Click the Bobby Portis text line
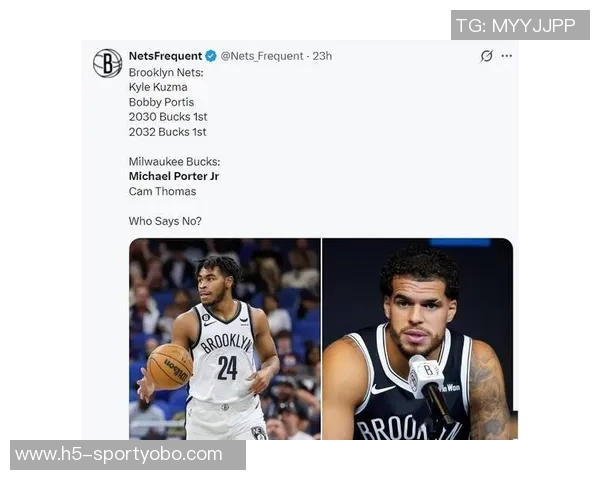Image resolution: width=600 pixels, height=480 pixels. tap(161, 102)
